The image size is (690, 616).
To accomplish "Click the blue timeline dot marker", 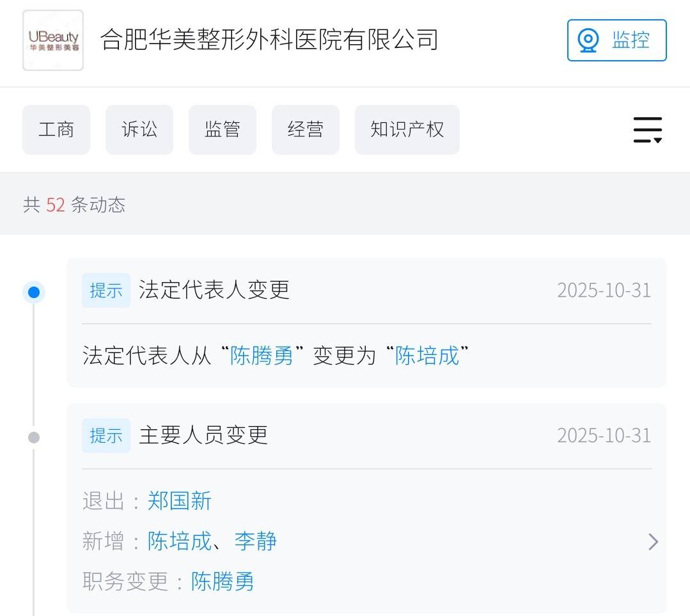I will point(34,293).
